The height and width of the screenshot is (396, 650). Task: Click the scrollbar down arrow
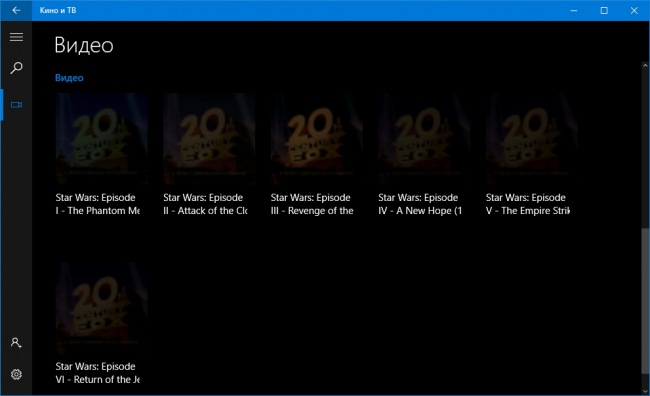point(645,391)
